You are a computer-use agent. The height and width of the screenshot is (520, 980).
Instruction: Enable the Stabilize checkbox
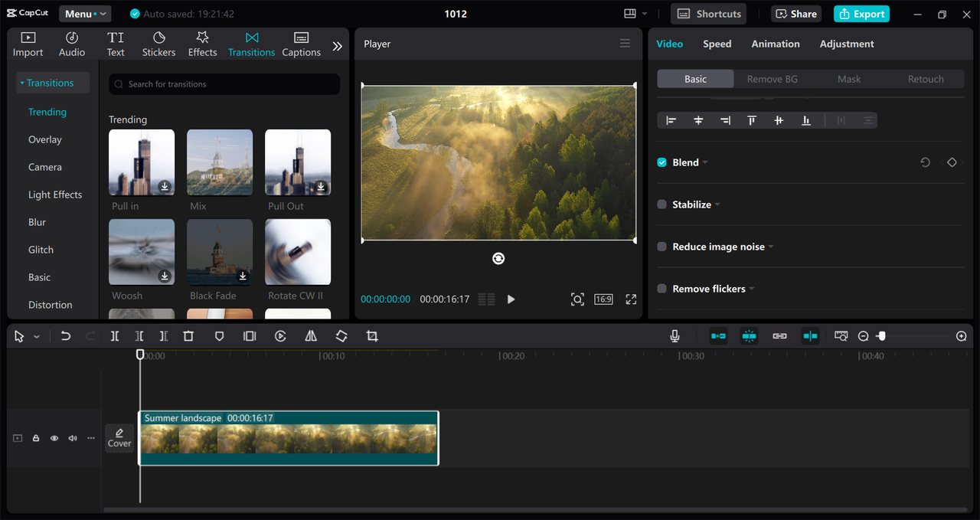662,204
